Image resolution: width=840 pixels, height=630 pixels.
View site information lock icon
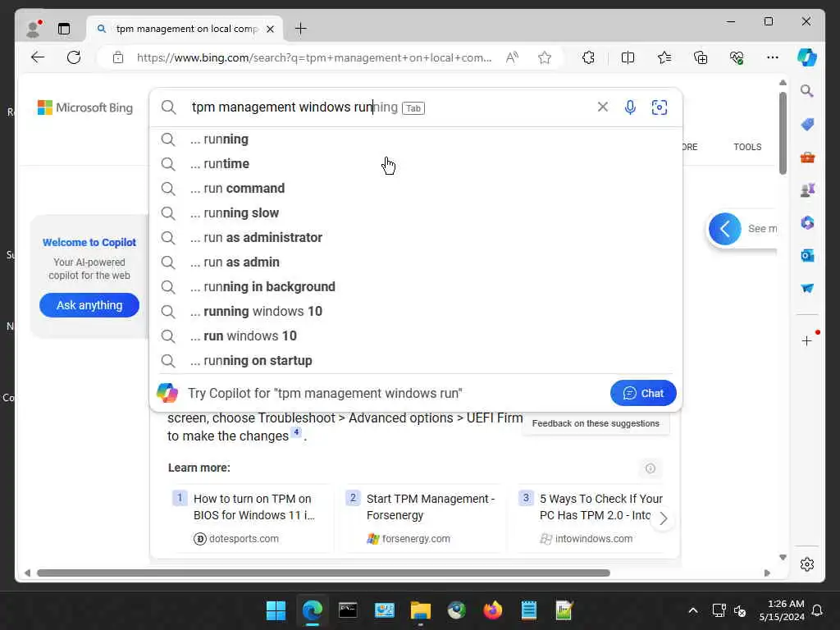click(x=118, y=57)
